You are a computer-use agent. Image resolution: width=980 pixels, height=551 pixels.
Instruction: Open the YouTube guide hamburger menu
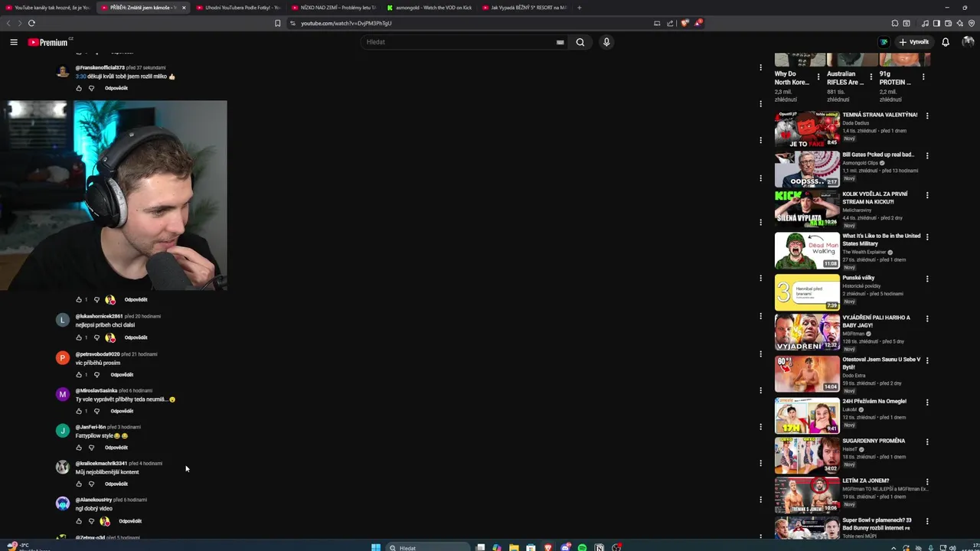point(14,42)
